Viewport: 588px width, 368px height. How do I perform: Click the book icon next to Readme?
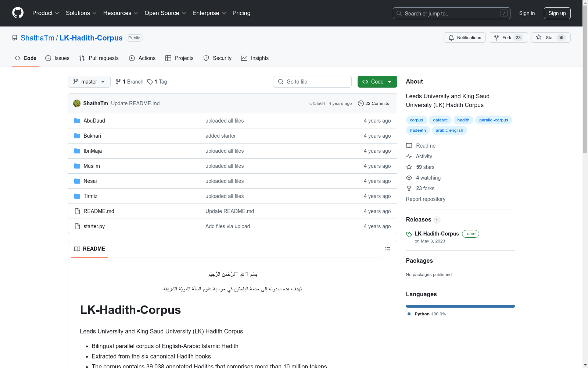click(409, 146)
